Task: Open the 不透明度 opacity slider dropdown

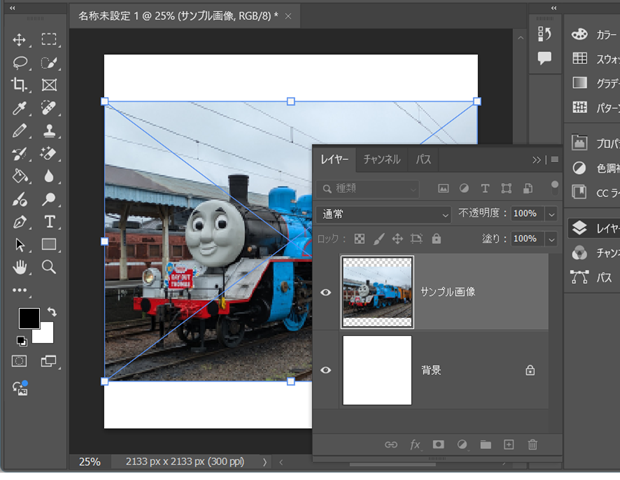Action: tap(551, 214)
